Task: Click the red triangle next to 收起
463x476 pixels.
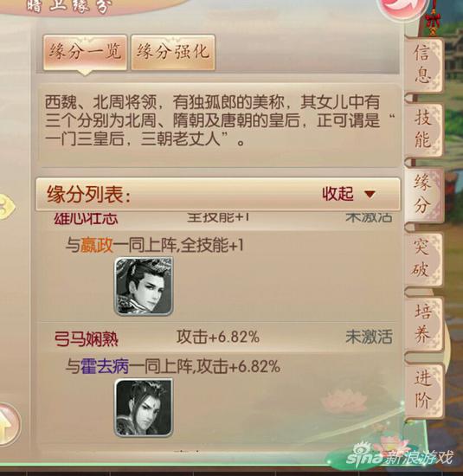Action: pyautogui.click(x=370, y=194)
